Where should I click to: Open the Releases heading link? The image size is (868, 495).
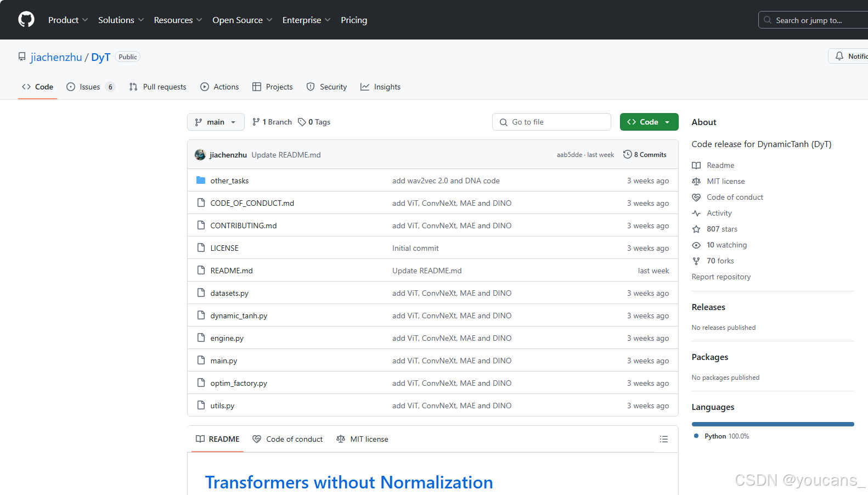(x=708, y=307)
